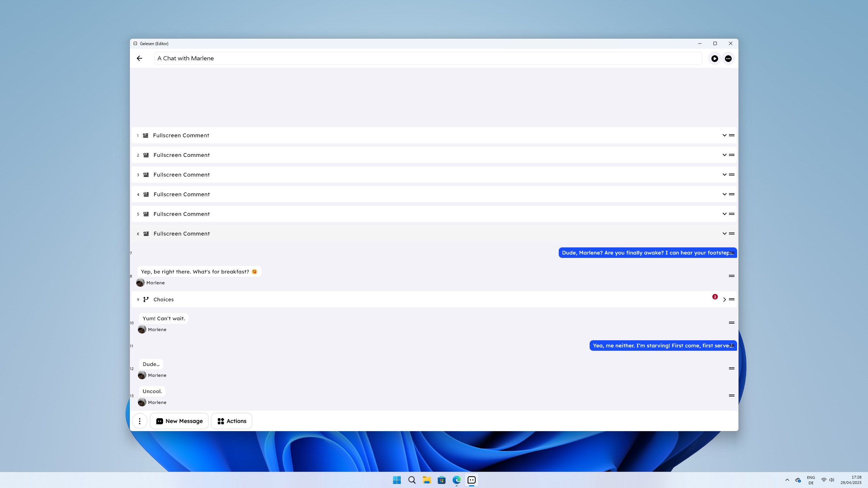Click Marlene's avatar under "Uncool."
The height and width of the screenshot is (488, 868).
[142, 402]
